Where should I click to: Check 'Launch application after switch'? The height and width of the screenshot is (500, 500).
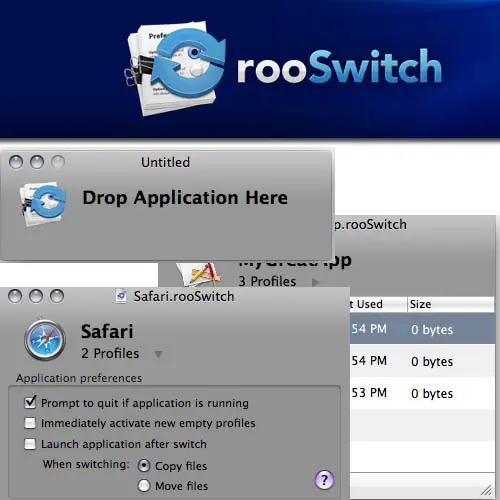[x=30, y=444]
